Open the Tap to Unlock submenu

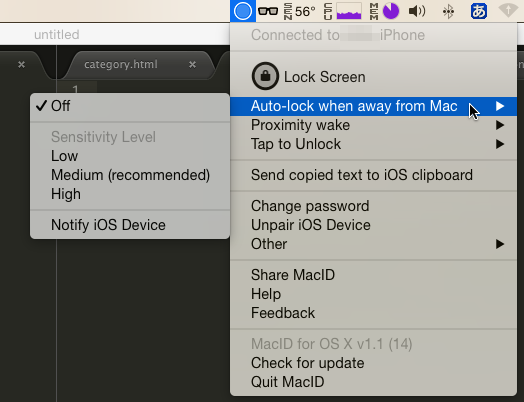click(373, 144)
